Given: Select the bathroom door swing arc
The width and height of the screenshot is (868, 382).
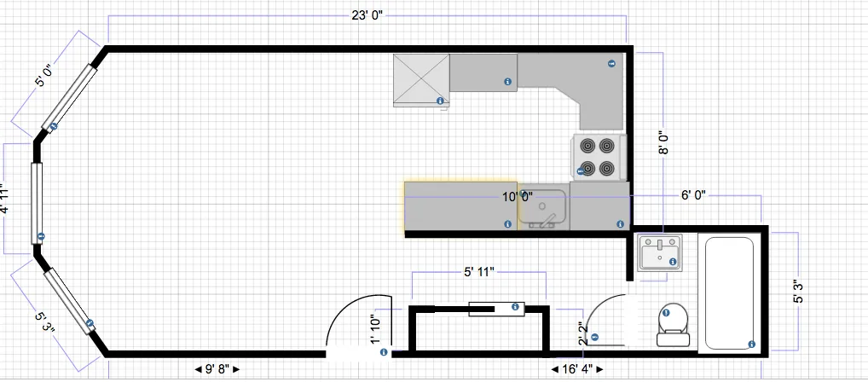Looking at the screenshot, I should coord(604,318).
